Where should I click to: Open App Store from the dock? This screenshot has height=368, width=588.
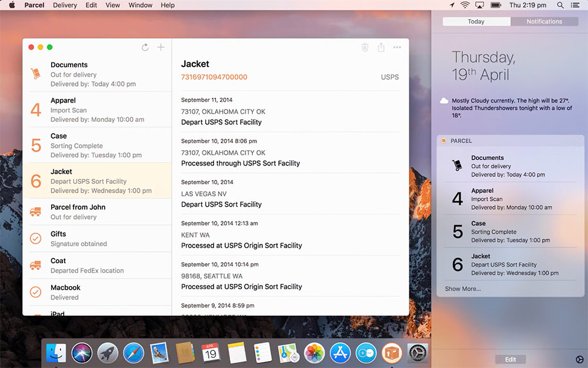coord(340,353)
